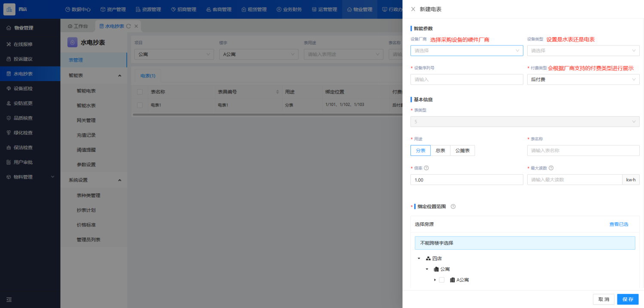Expand the 物料管理 sidebar menu chevron

pos(53,177)
